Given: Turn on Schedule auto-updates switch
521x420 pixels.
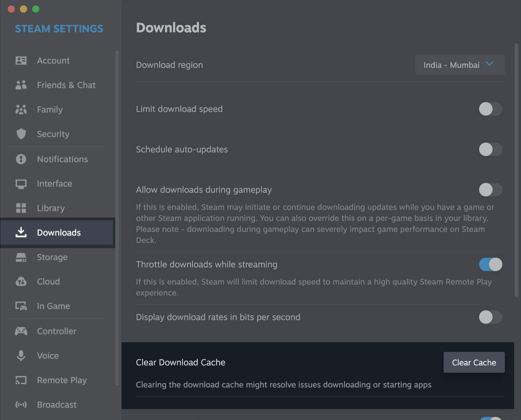Looking at the screenshot, I should (490, 149).
